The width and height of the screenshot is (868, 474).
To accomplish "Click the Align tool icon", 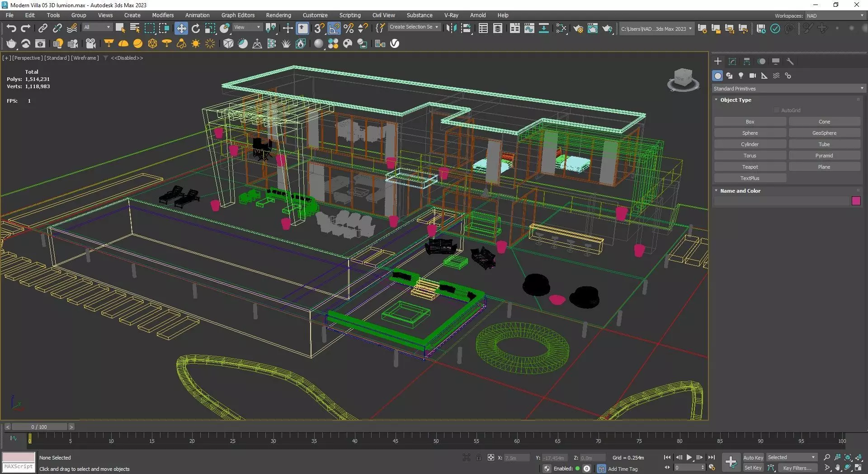I will [466, 28].
